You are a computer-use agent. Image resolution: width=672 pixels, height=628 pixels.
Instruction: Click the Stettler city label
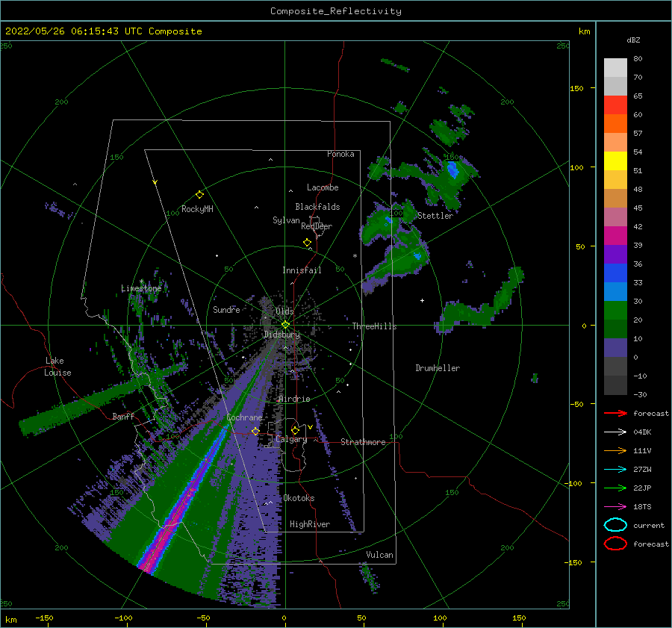click(x=435, y=216)
